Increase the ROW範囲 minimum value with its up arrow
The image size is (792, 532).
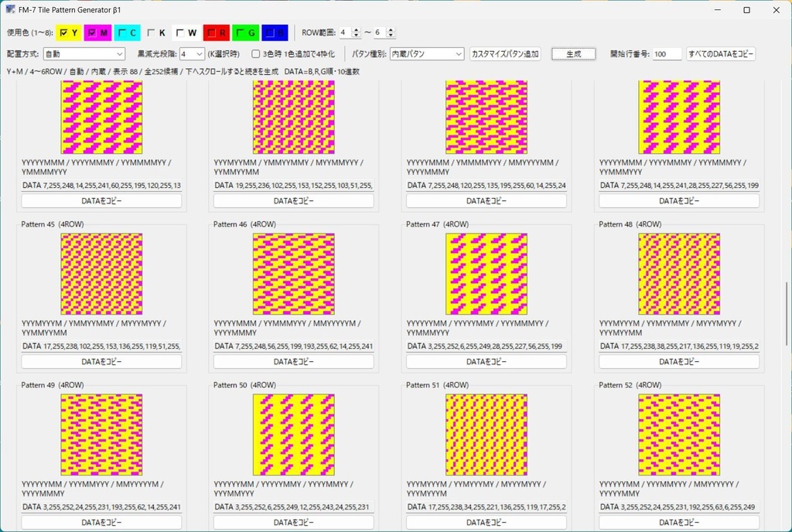[356, 30]
